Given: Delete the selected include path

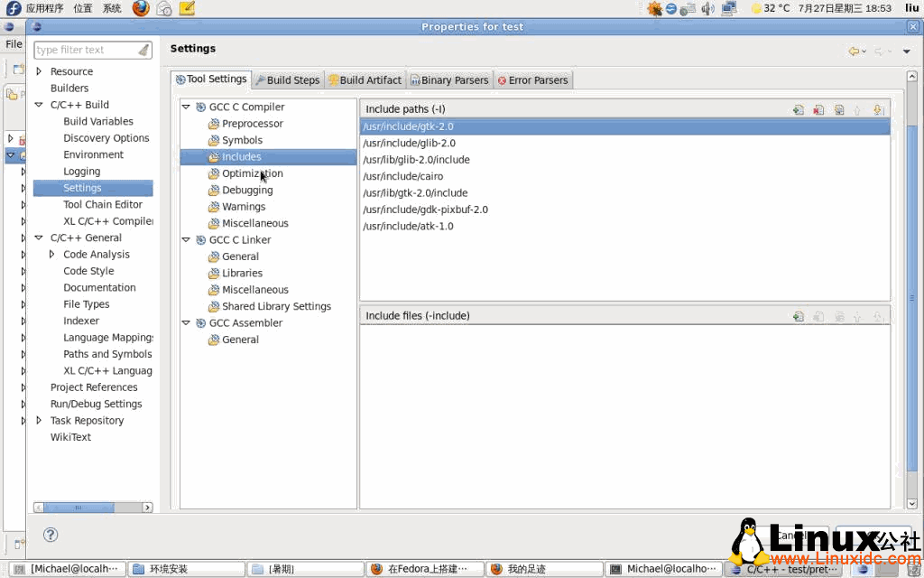Looking at the screenshot, I should [x=819, y=108].
